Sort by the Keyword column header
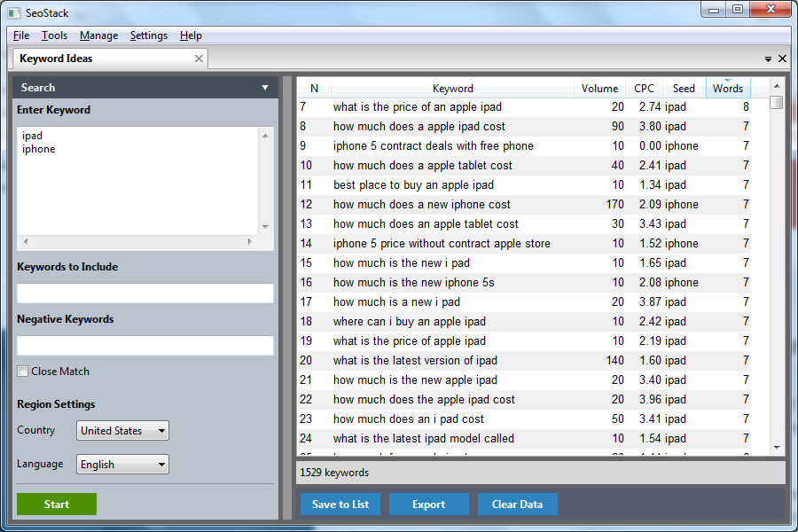 [452, 88]
